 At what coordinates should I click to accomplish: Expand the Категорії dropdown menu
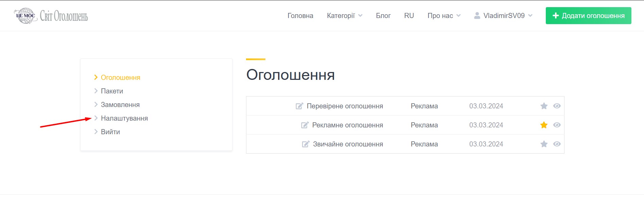[345, 16]
